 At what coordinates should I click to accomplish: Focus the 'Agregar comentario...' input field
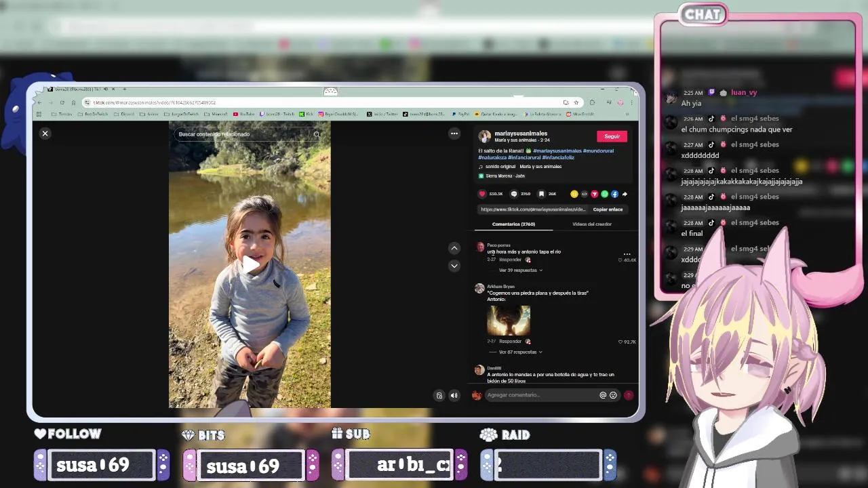pos(541,395)
